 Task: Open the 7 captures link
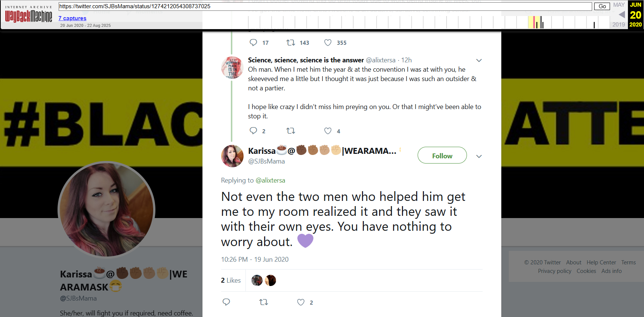coord(72,18)
